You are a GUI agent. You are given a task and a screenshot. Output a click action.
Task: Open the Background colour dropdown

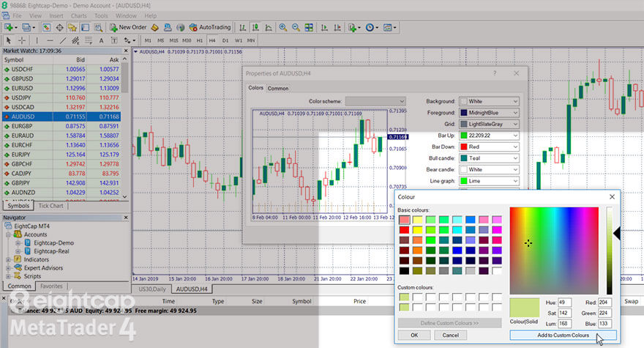click(489, 101)
